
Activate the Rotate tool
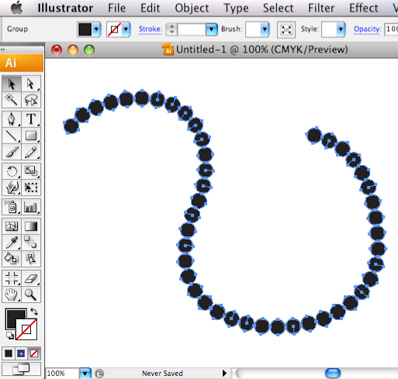point(12,171)
